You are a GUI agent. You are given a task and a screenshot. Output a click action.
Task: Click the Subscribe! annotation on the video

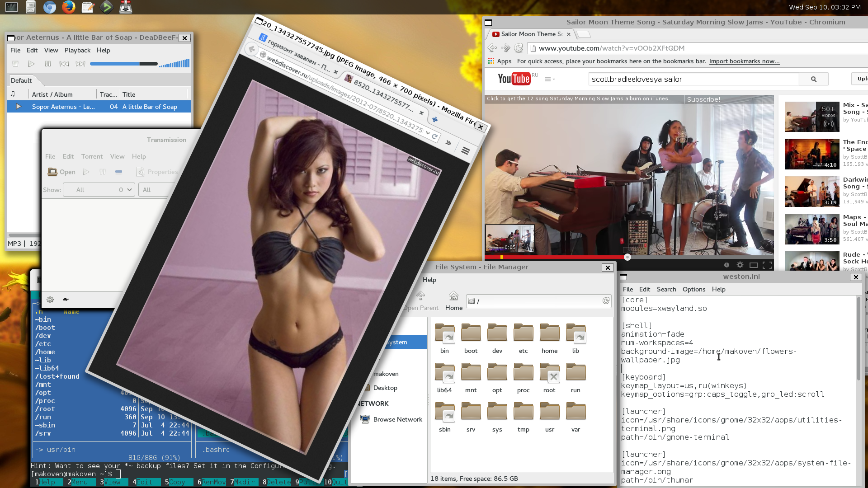pyautogui.click(x=703, y=99)
